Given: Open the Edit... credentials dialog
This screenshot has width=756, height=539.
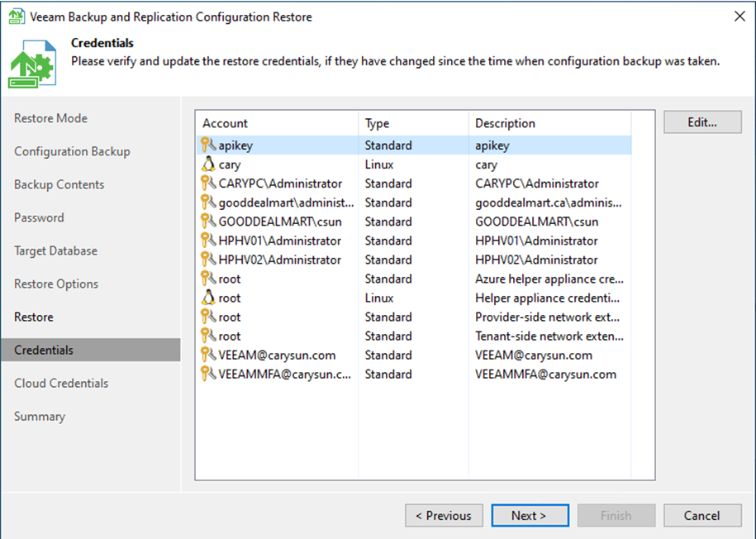Looking at the screenshot, I should [702, 122].
